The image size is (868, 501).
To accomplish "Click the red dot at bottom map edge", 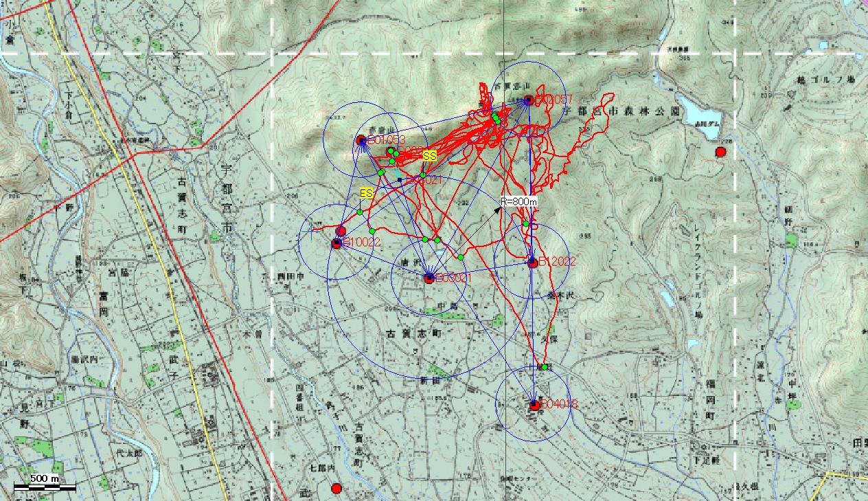I will tap(336, 489).
